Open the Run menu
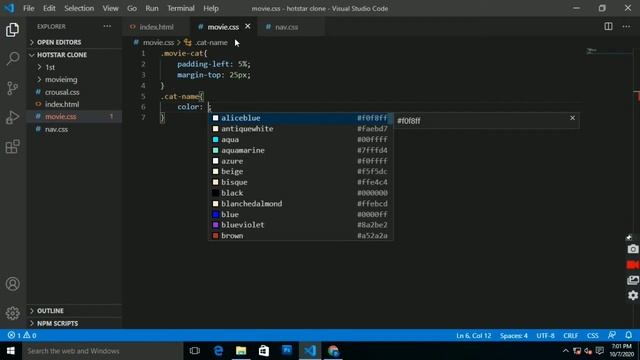 click(x=152, y=8)
